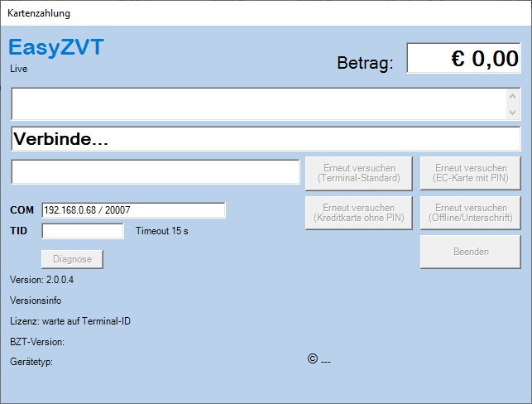Screen dimensions: 532x404
Task: Retry using Offline/Unterschrift button
Action: point(470,213)
